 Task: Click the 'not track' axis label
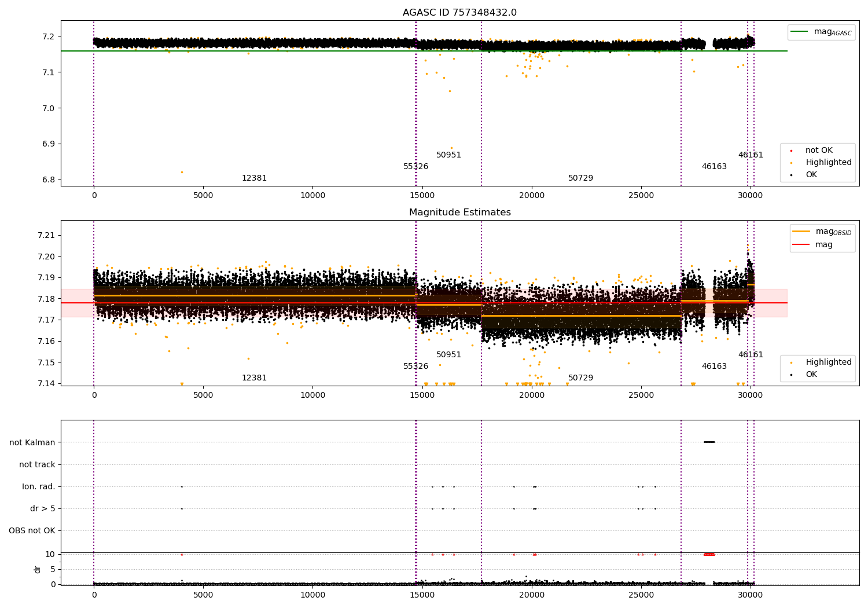(37, 465)
